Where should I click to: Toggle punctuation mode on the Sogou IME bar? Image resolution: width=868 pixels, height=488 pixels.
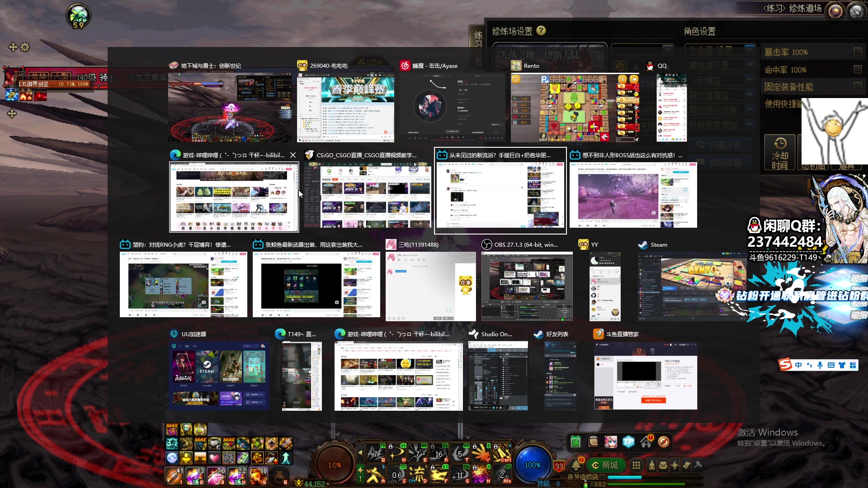pyautogui.click(x=809, y=365)
